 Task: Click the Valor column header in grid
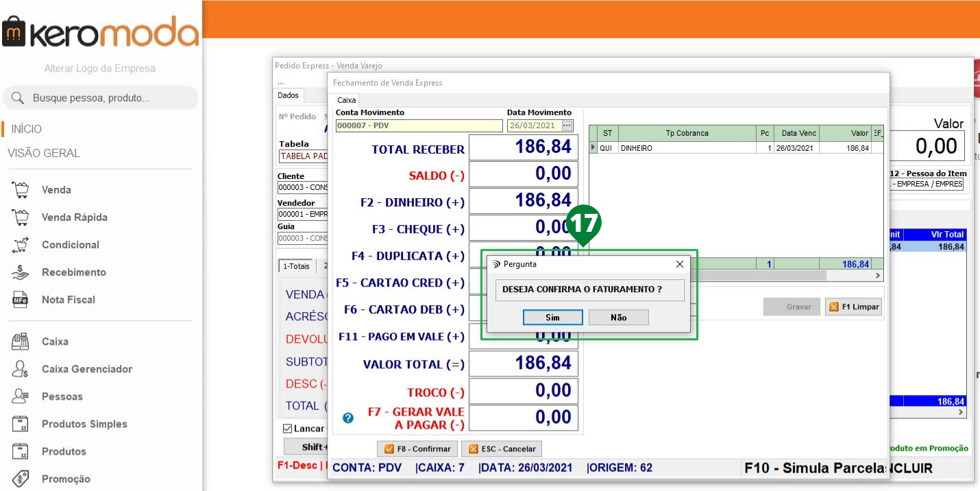[x=845, y=133]
